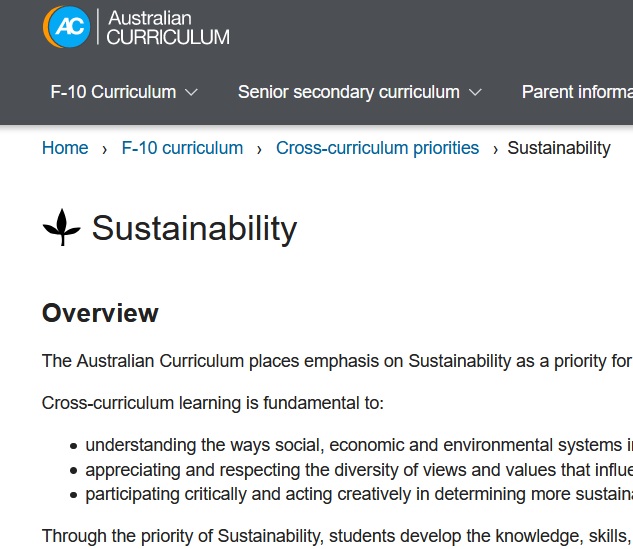633x549 pixels.
Task: Click the Overview heading
Action: click(x=100, y=313)
